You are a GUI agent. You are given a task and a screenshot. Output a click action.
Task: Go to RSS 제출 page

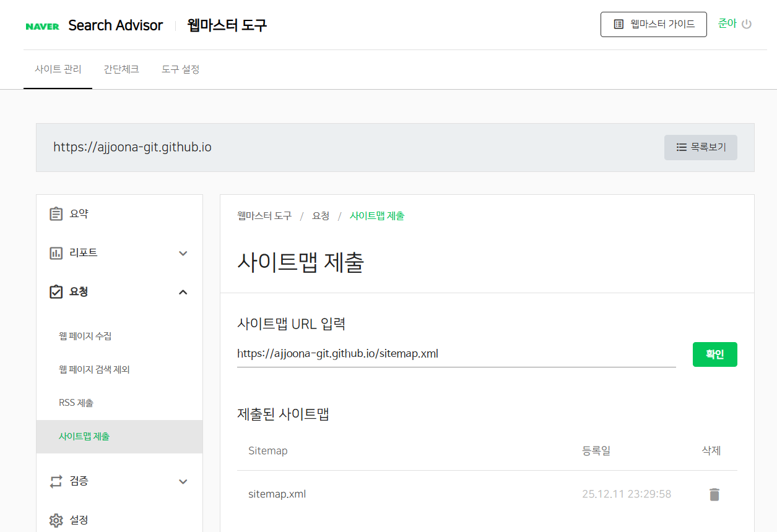coord(76,403)
